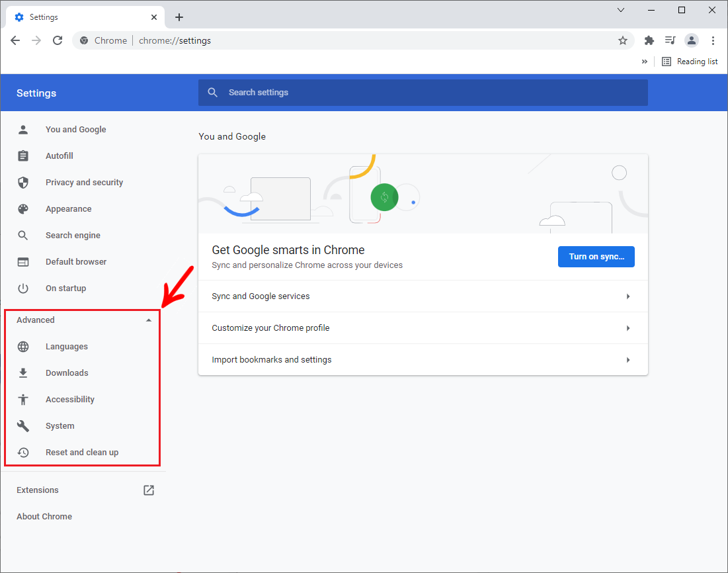Screen dimensions: 728x573
Task: Click the wrench icon beside System
Action: (23, 425)
